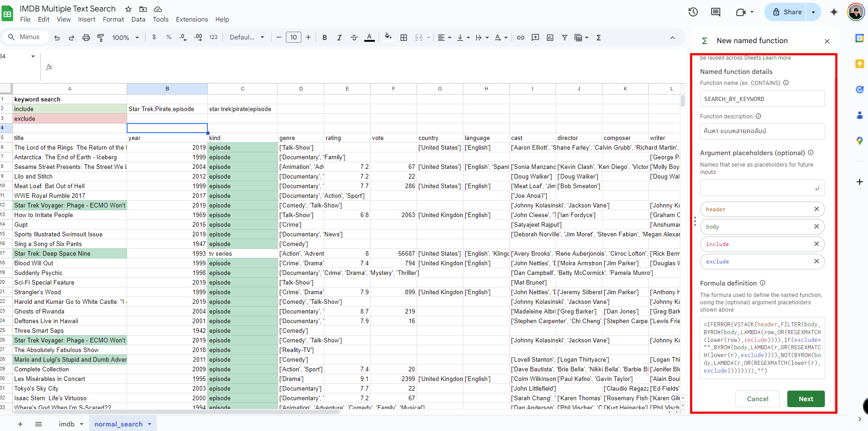Remove the exclude argument placeholder
868x431 pixels.
(x=817, y=262)
